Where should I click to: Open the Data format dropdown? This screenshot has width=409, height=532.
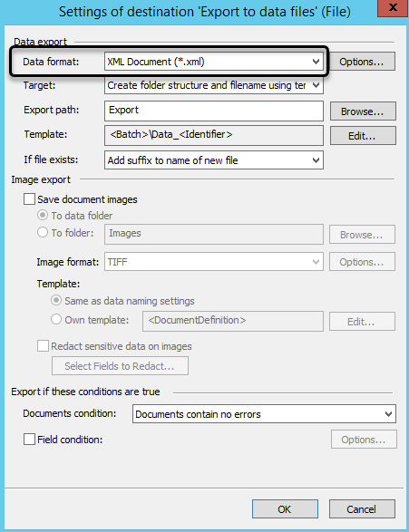tap(214, 62)
